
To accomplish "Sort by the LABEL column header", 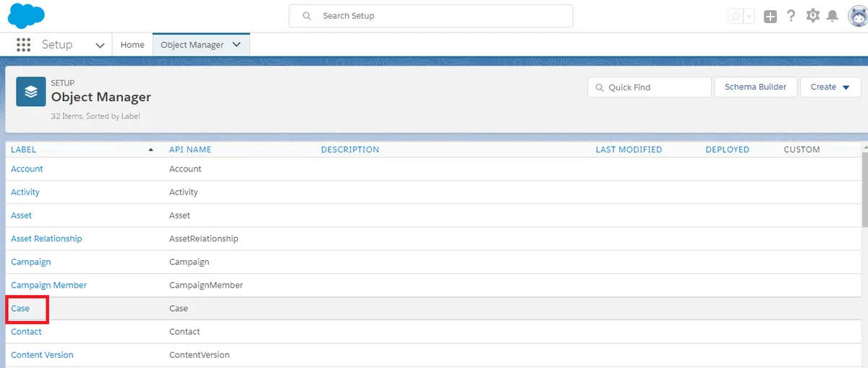I will [x=23, y=150].
